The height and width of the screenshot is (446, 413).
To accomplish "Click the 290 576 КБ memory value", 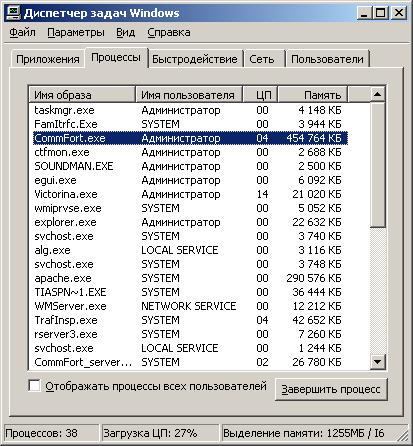I will coord(314,278).
